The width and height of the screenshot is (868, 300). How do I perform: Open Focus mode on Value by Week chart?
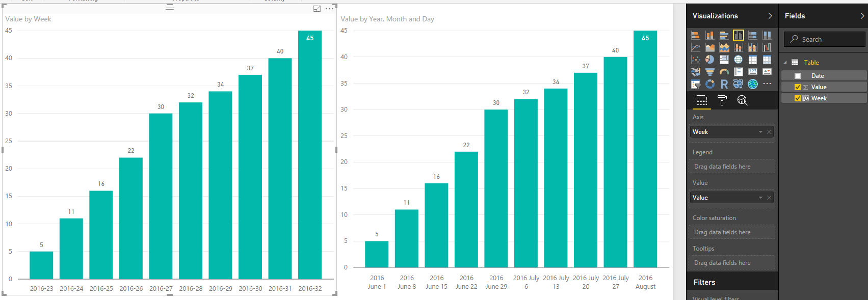[x=317, y=9]
